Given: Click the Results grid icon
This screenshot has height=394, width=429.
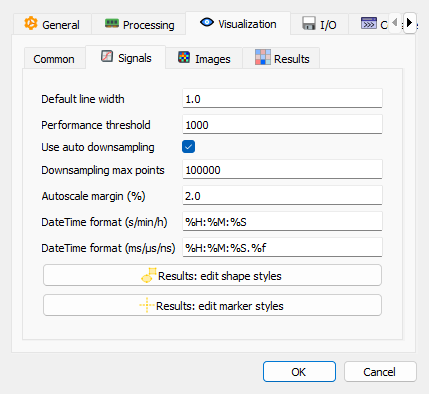Looking at the screenshot, I should 263,57.
